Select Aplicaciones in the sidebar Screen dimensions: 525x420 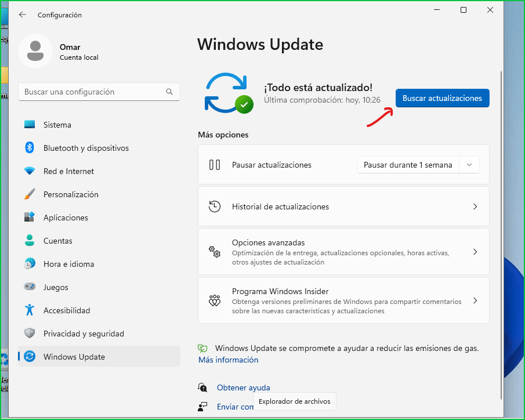tap(99, 217)
